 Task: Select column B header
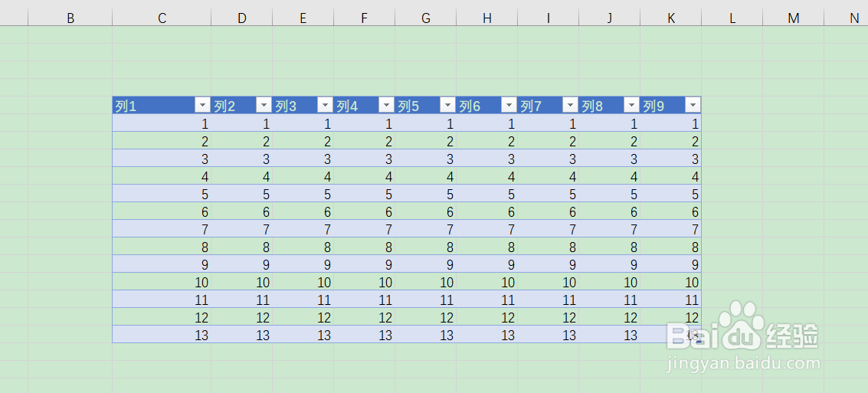[x=70, y=18]
